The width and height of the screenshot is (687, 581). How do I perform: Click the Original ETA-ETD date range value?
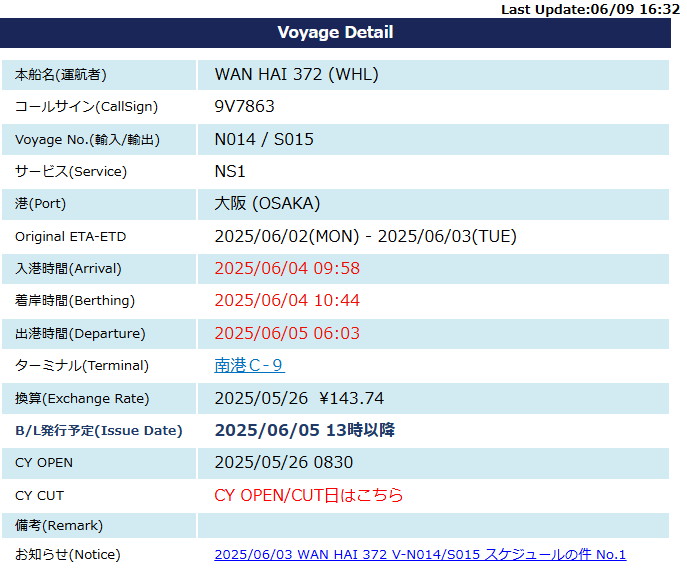click(365, 237)
